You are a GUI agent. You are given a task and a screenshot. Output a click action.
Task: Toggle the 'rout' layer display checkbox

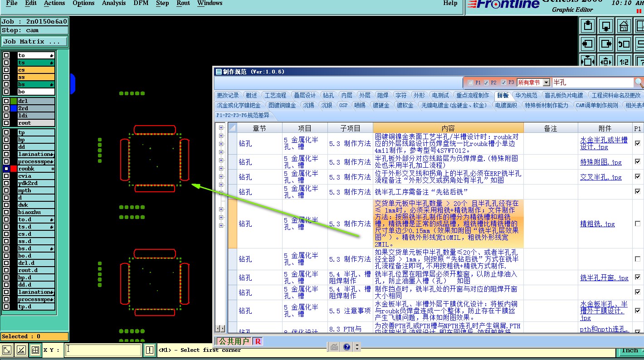[x=6, y=123]
